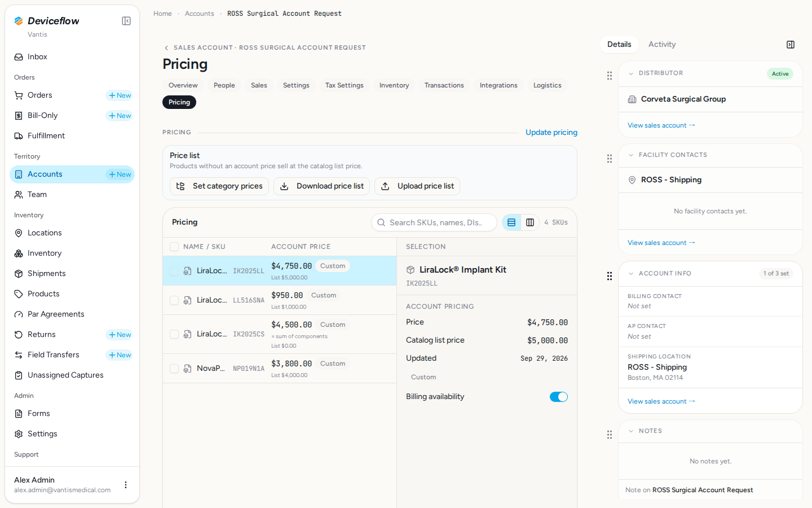The width and height of the screenshot is (812, 508).
Task: Open Inbox from the sidebar
Action: (x=72, y=56)
